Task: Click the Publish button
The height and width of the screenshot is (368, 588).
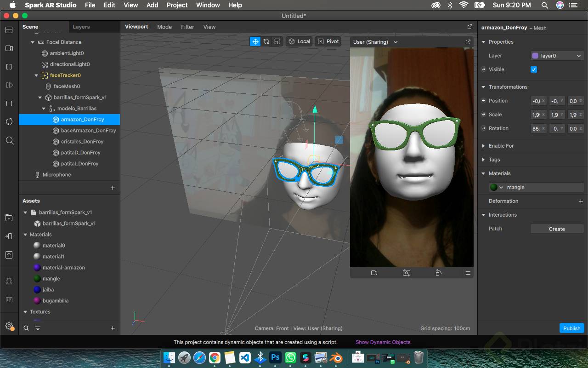Action: [571, 328]
